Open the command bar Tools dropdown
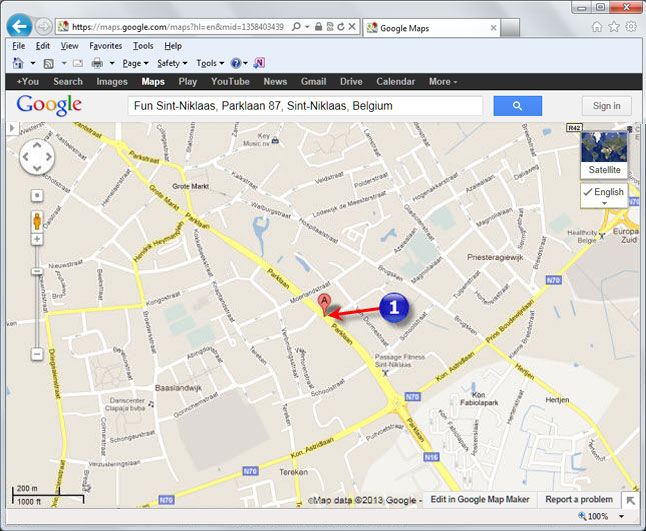The image size is (646, 531). point(210,63)
